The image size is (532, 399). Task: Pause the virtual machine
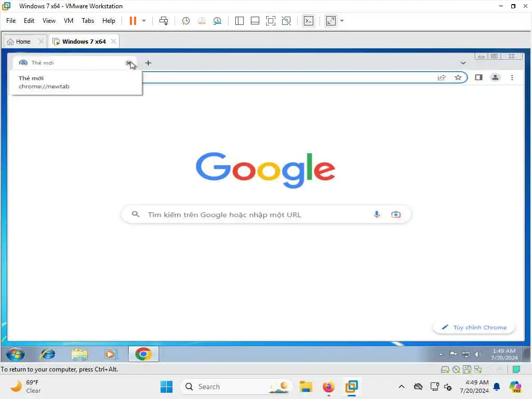click(x=132, y=21)
